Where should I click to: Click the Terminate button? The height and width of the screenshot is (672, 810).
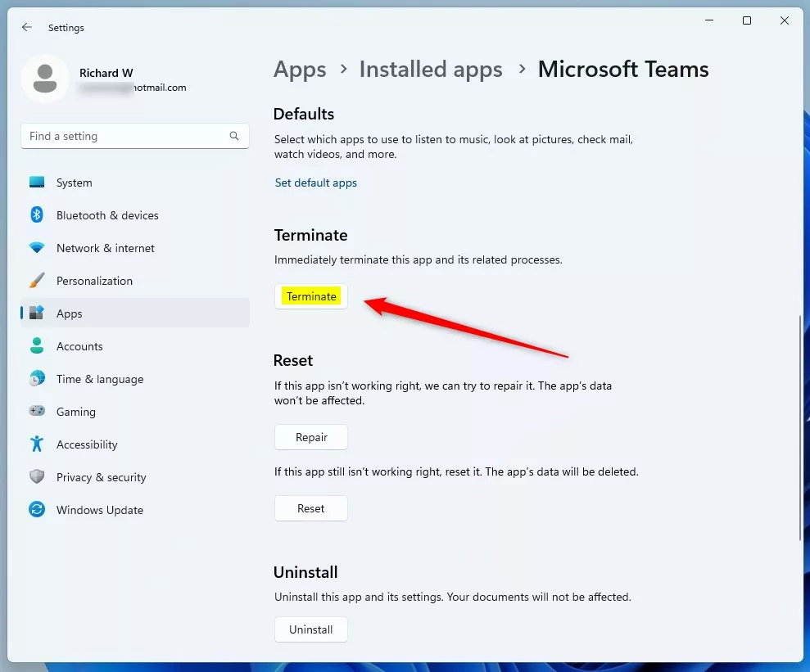click(311, 296)
